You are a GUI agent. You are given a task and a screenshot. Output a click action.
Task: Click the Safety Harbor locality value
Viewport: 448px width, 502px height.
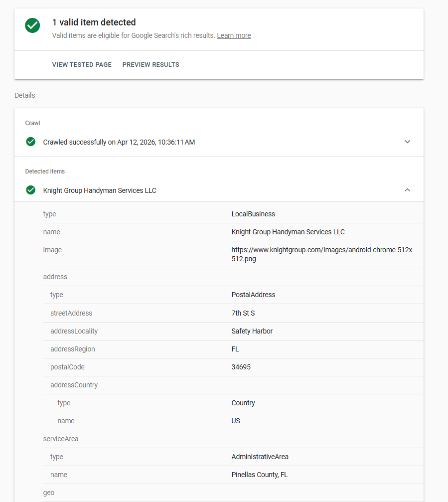[x=252, y=331]
